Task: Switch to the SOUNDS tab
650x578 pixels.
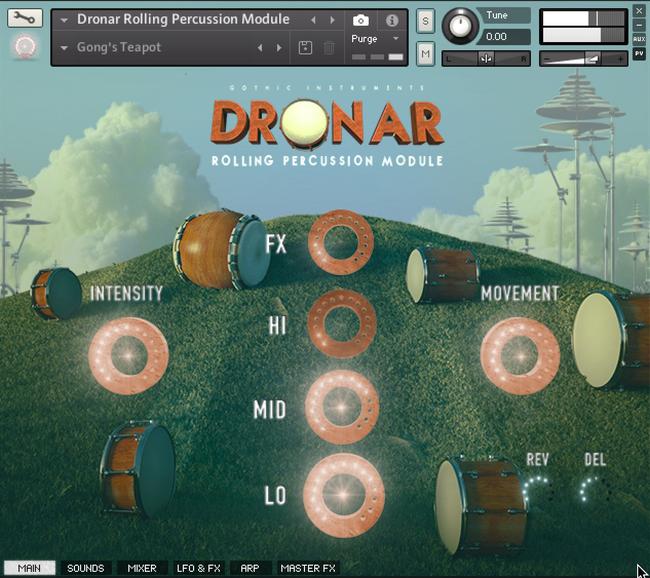Action: coord(86,568)
